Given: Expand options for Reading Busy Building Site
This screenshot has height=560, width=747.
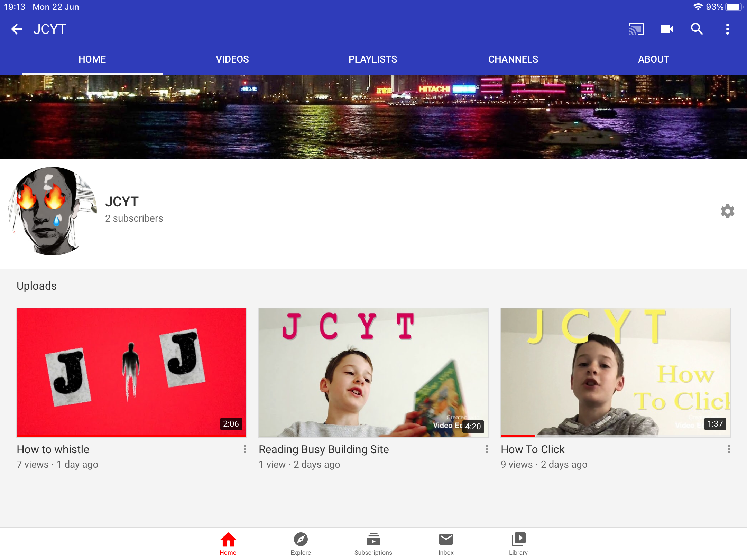Looking at the screenshot, I should (487, 449).
